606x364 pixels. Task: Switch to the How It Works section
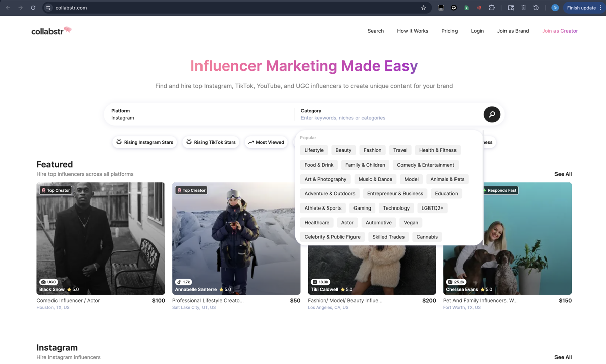tap(413, 31)
